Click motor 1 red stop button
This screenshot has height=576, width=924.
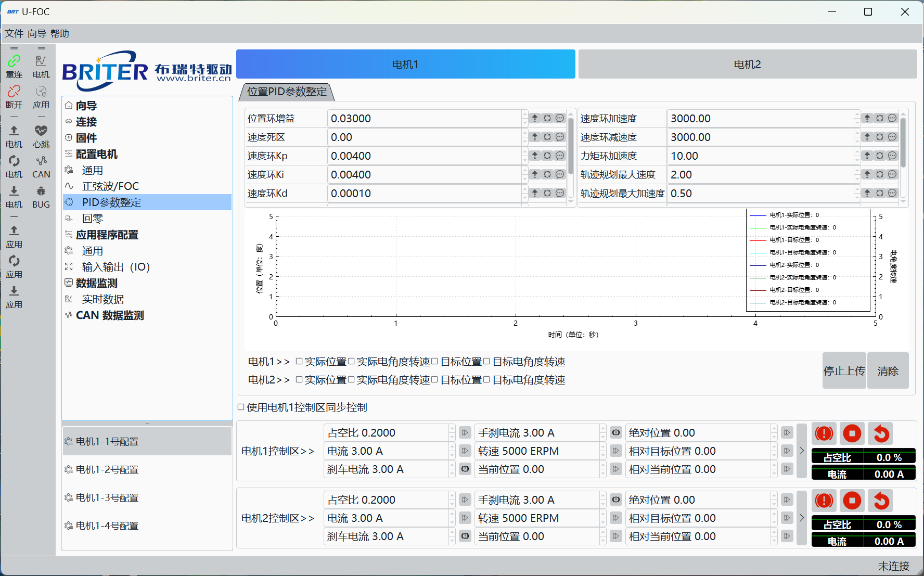click(852, 433)
